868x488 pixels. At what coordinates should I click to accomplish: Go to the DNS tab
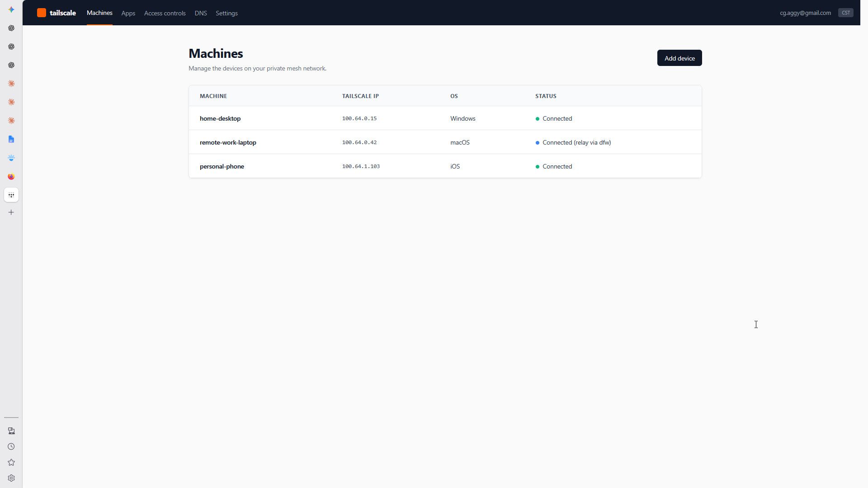pos(201,13)
